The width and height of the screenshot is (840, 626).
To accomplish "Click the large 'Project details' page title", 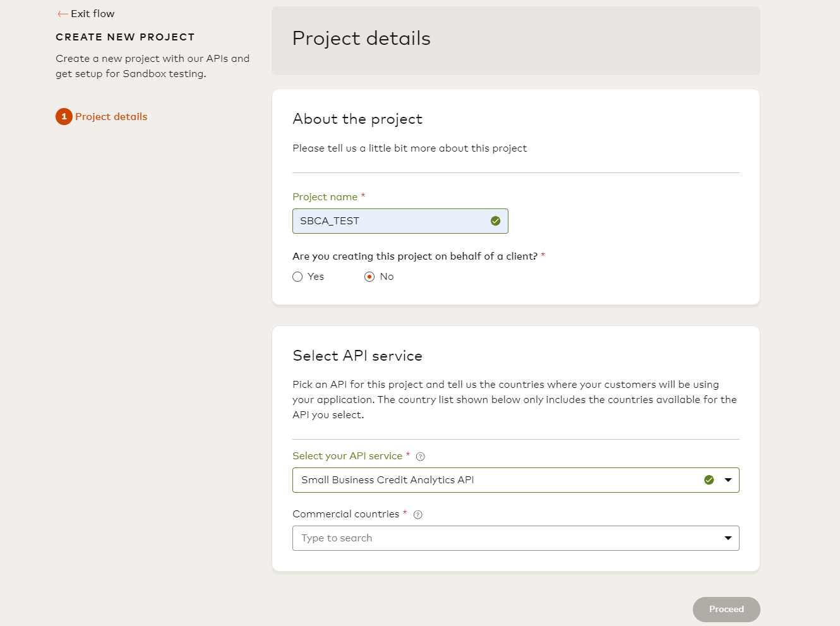I will 361,39.
